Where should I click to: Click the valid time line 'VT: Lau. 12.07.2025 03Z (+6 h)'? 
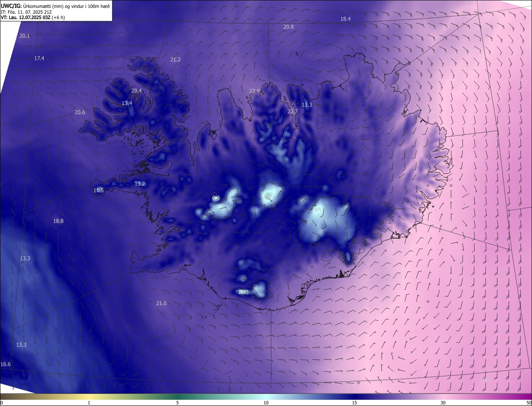[33, 17]
